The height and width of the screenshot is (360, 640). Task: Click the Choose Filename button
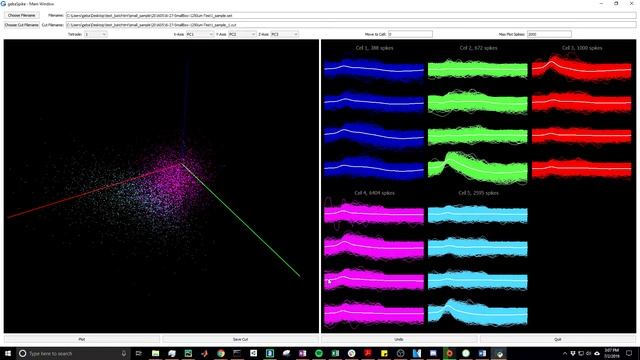pyautogui.click(x=22, y=16)
